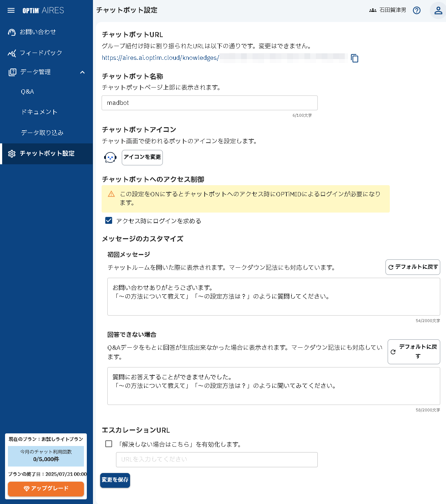Open the hamburger navigation menu
Image resolution: width=446 pixels, height=504 pixels.
[x=11, y=10]
